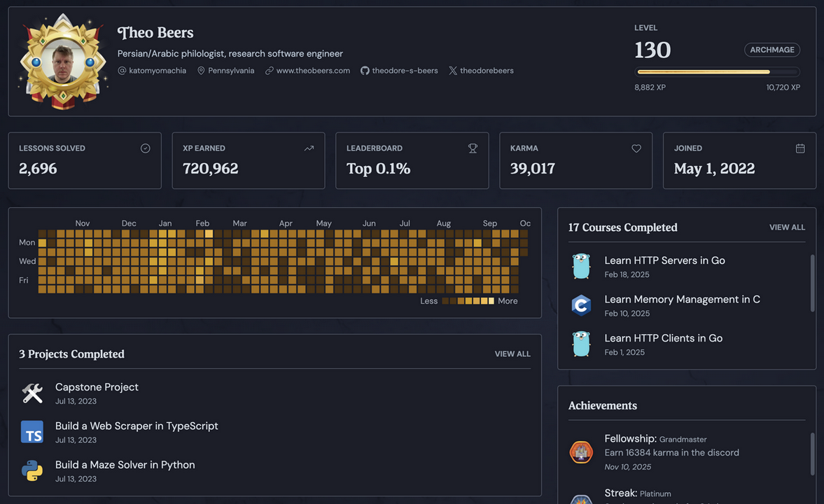This screenshot has width=824, height=504.
Task: Click the TypeScript TS icon
Action: [x=32, y=432]
